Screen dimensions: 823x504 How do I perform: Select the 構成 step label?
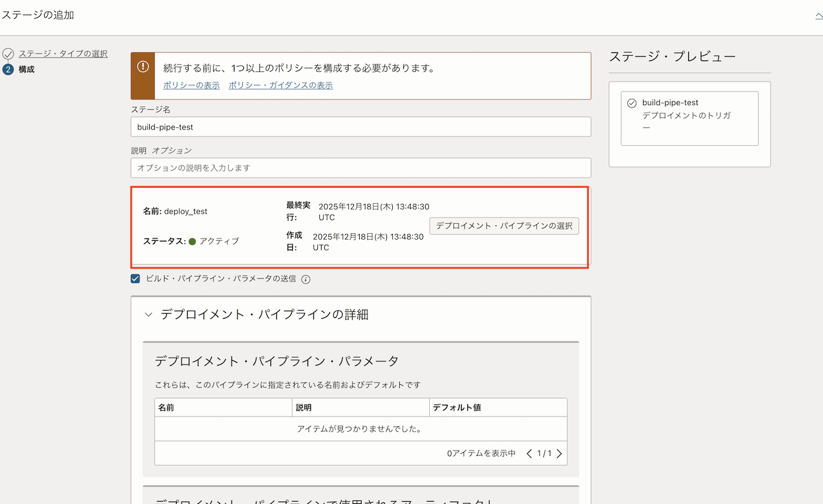pyautogui.click(x=26, y=69)
